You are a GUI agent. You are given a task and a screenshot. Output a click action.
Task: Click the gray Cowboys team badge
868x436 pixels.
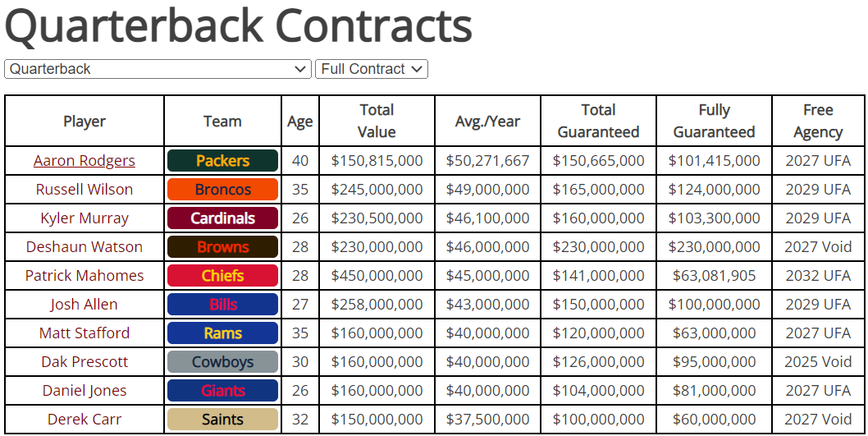[x=222, y=362]
